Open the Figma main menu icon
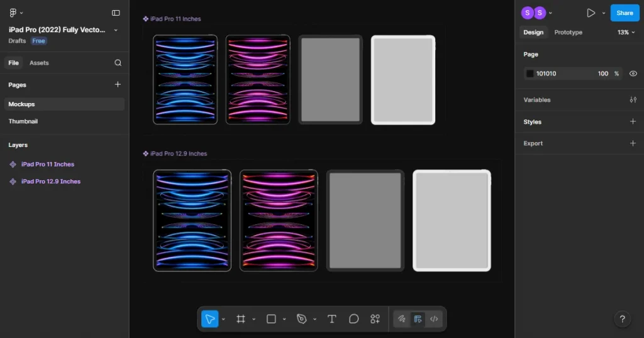 pos(13,13)
